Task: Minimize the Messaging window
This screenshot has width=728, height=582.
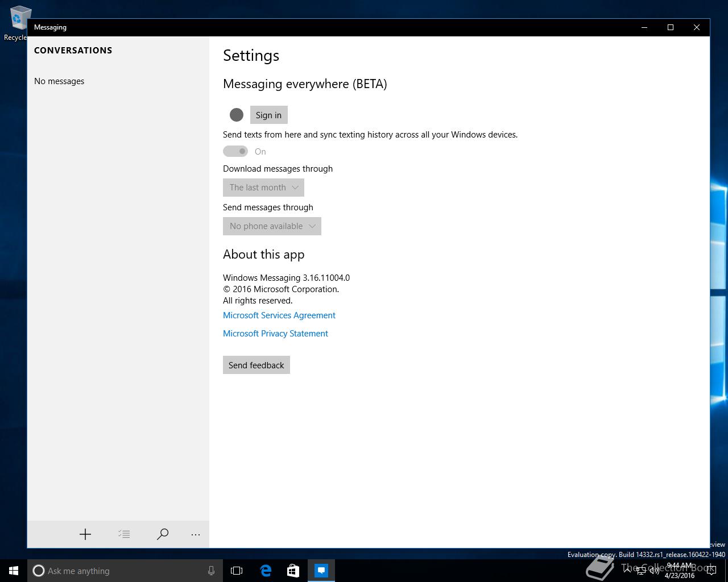Action: pos(644,27)
